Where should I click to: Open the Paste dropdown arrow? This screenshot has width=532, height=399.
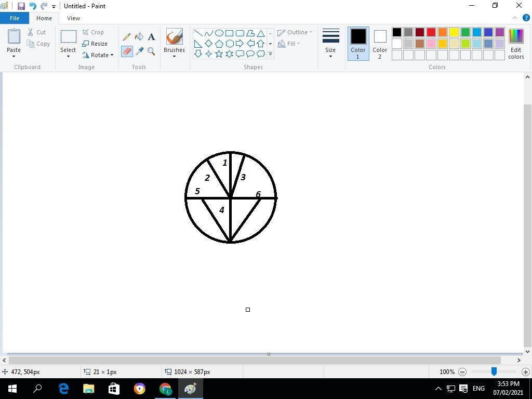(x=14, y=56)
